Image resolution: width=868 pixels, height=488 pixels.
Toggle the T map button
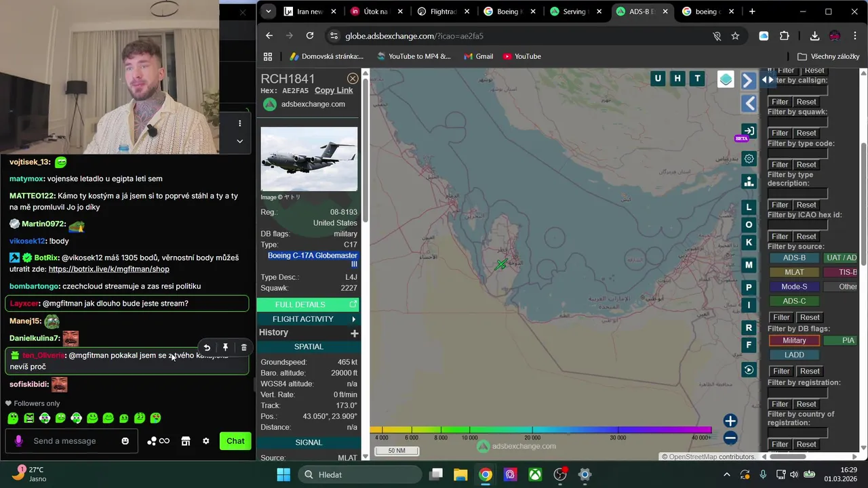pos(697,79)
